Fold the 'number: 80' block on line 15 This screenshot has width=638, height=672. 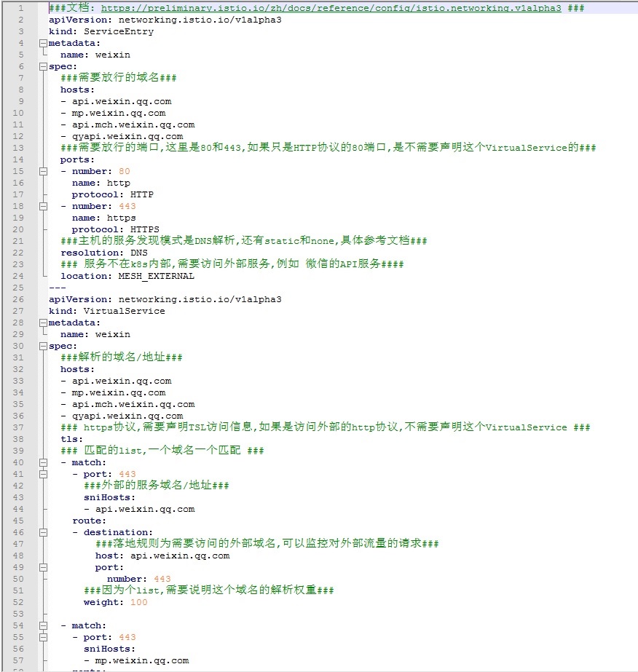coord(44,171)
